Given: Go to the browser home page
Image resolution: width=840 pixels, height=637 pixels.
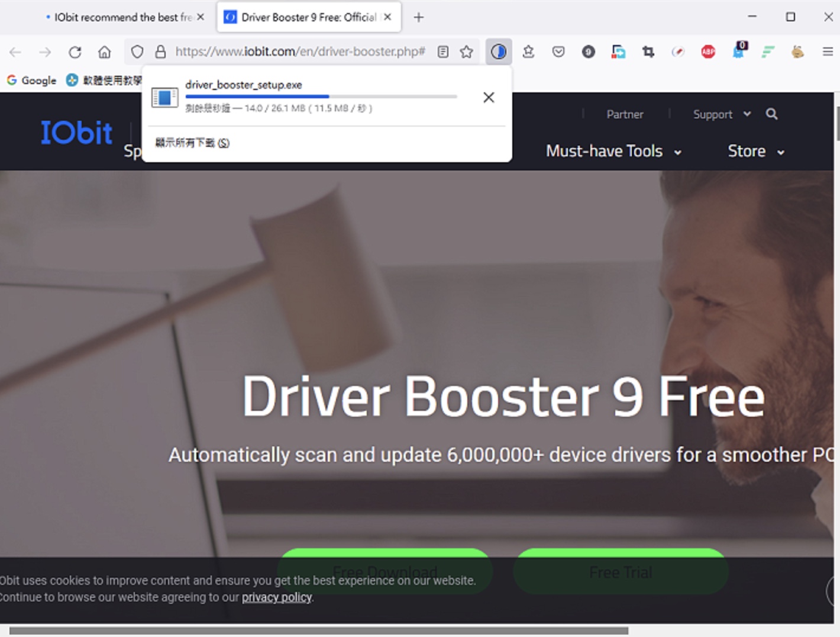Looking at the screenshot, I should click(x=104, y=52).
